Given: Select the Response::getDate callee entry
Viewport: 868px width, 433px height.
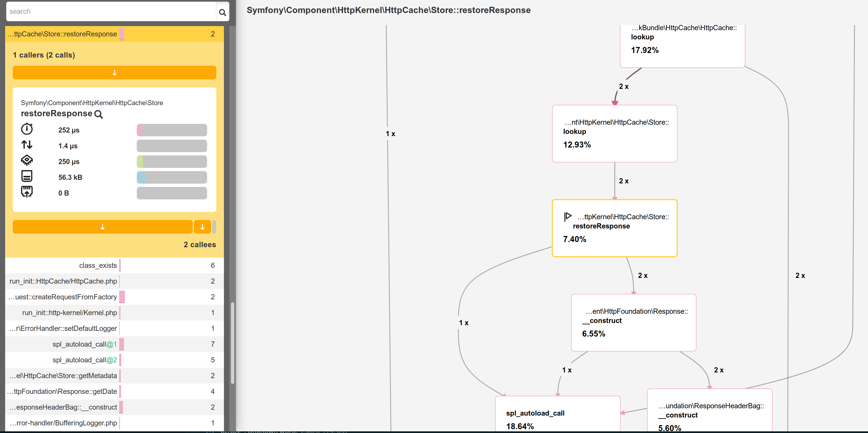Looking at the screenshot, I should click(62, 391).
